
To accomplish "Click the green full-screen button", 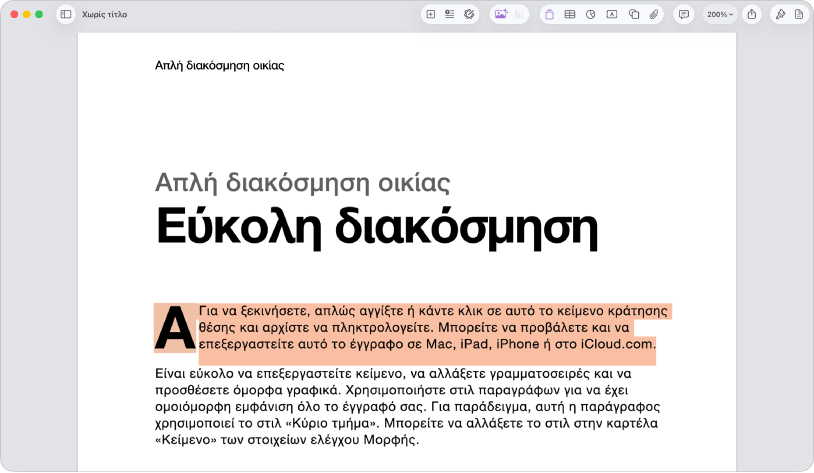I will pyautogui.click(x=39, y=15).
